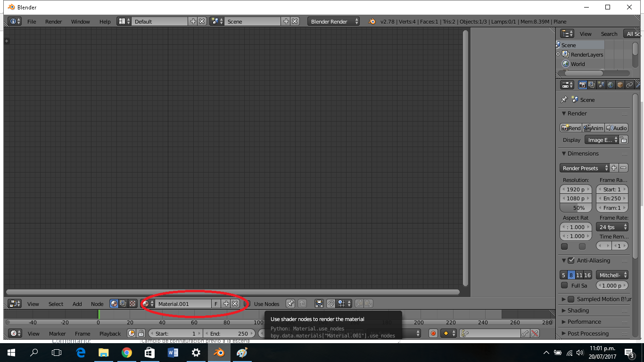Open the Render menu in the info header
This screenshot has height=362, width=644.
tap(54, 22)
